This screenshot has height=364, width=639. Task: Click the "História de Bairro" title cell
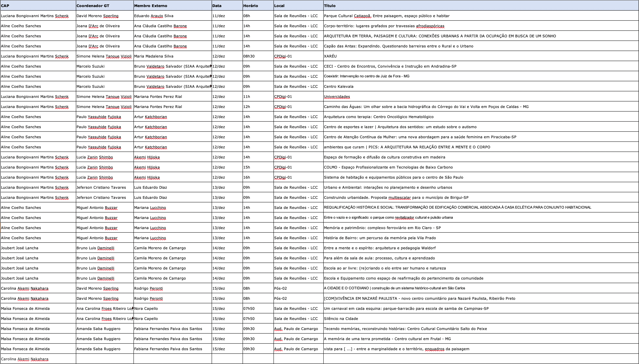click(x=481, y=238)
